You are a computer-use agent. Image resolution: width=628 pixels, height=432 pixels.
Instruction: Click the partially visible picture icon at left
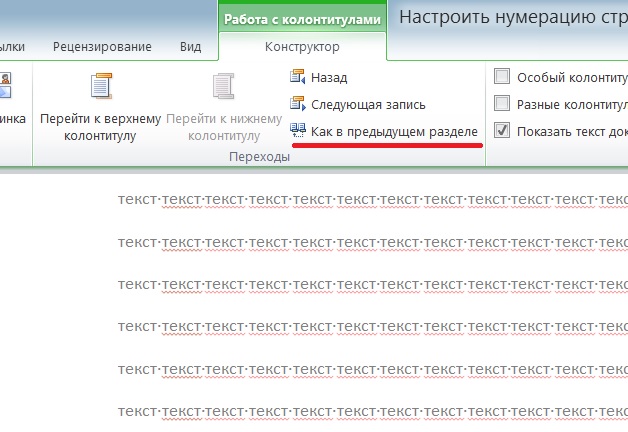[5, 85]
